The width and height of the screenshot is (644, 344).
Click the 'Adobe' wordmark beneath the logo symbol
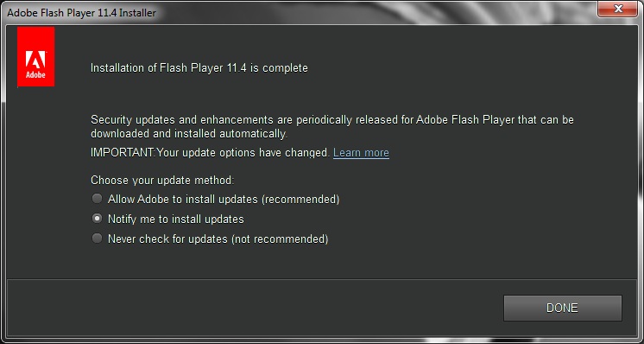(35, 75)
